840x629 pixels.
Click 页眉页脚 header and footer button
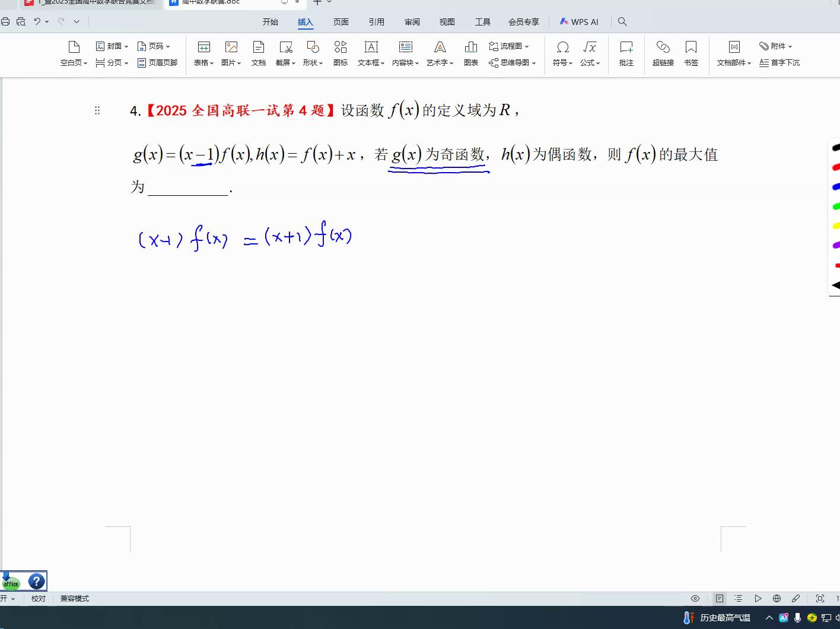(x=158, y=62)
